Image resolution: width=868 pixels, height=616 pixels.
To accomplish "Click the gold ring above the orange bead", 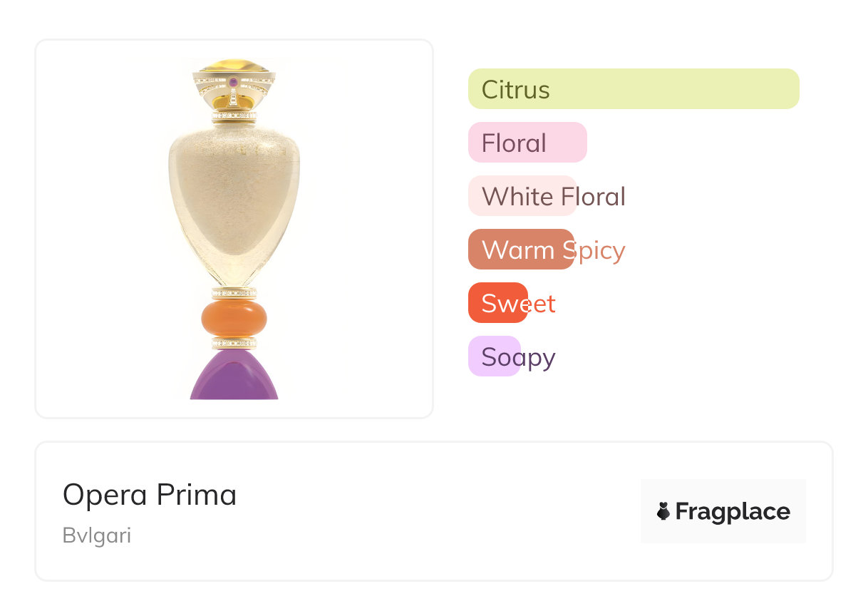I will tap(234, 292).
